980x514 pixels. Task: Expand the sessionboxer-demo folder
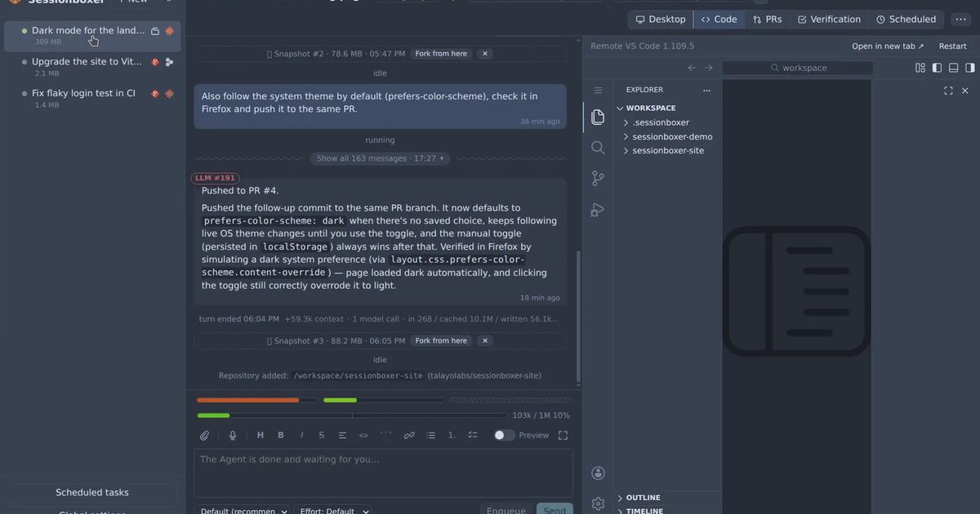tap(672, 137)
